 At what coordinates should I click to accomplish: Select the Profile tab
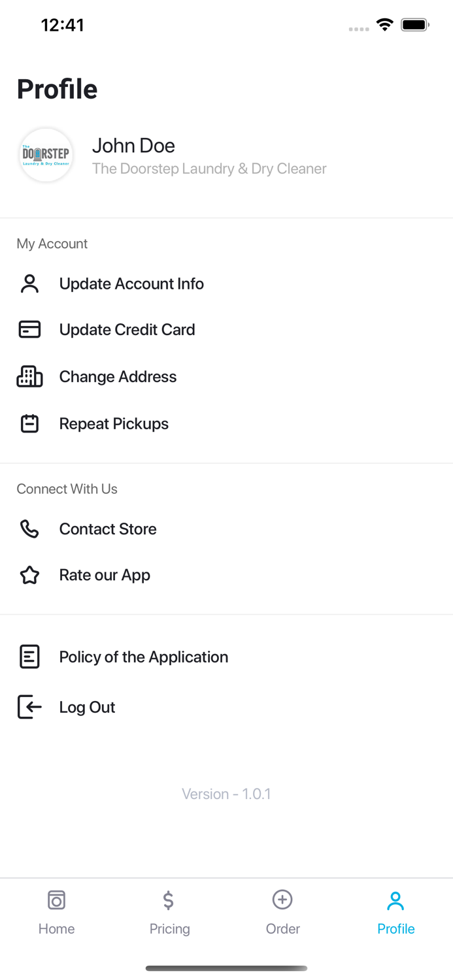[x=395, y=911]
